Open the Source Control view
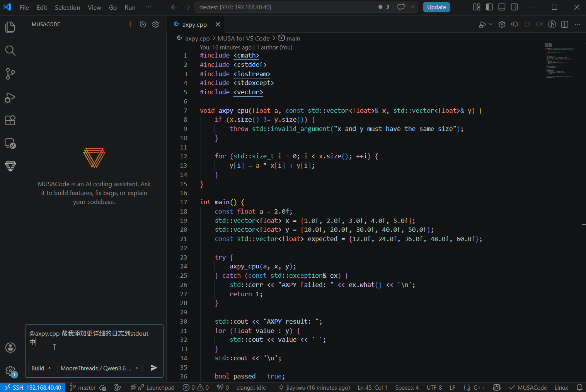 10,74
